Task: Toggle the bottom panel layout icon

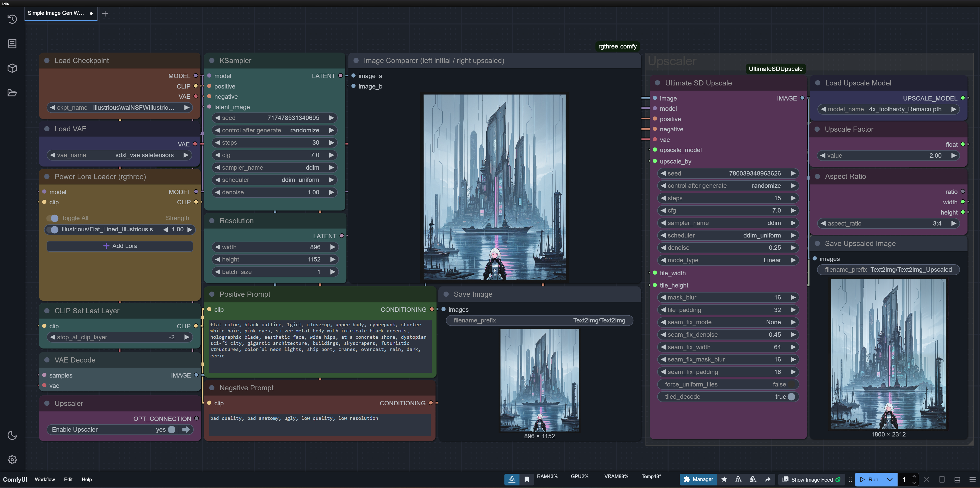Action: coord(957,479)
